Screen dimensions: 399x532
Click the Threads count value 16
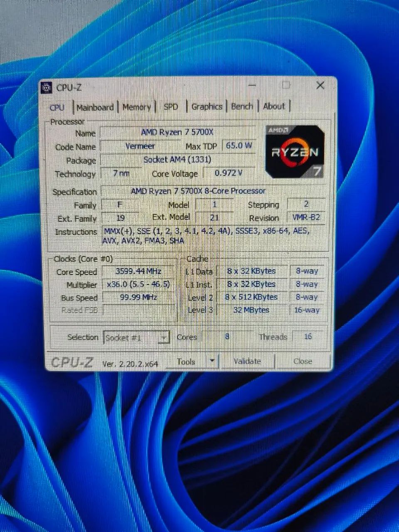click(x=308, y=336)
